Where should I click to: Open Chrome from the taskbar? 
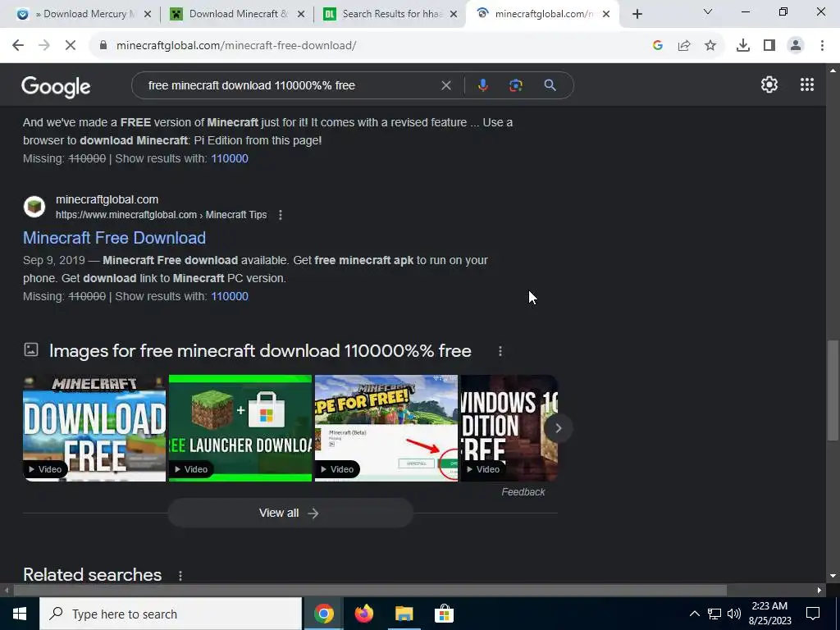(323, 614)
